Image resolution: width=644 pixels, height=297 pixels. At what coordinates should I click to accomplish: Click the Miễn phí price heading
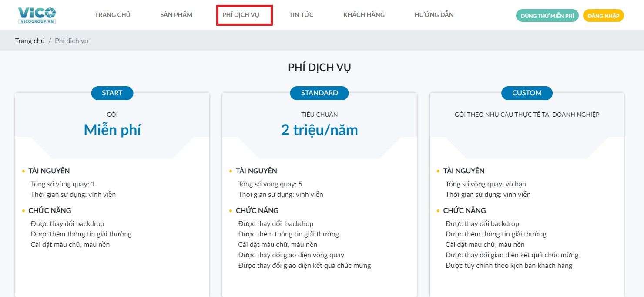112,130
